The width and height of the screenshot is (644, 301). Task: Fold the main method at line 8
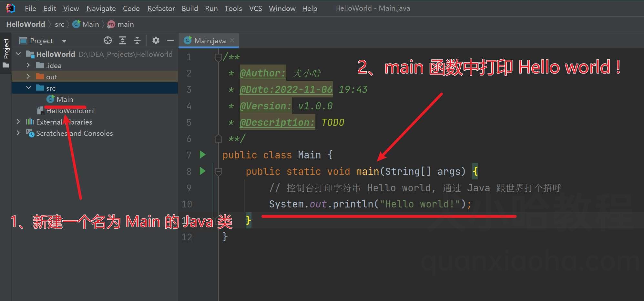[218, 172]
